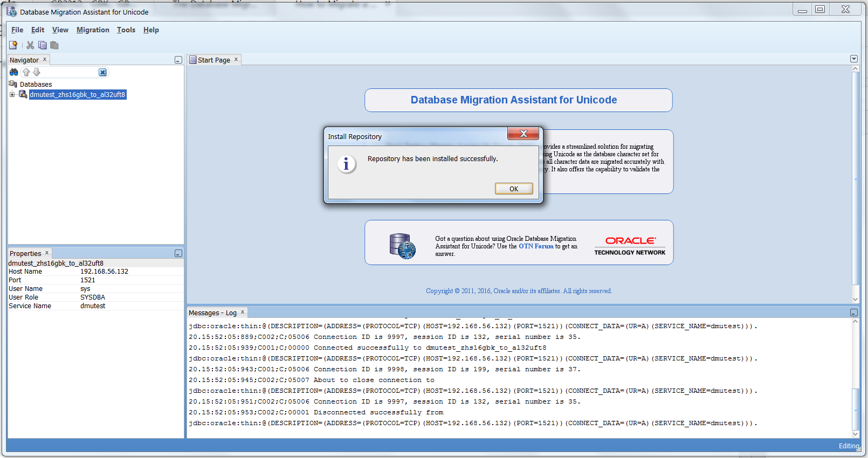
Task: Open the Help menu
Action: (151, 30)
